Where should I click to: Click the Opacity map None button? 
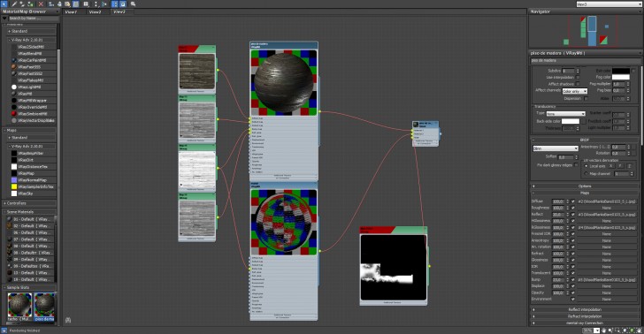click(607, 292)
